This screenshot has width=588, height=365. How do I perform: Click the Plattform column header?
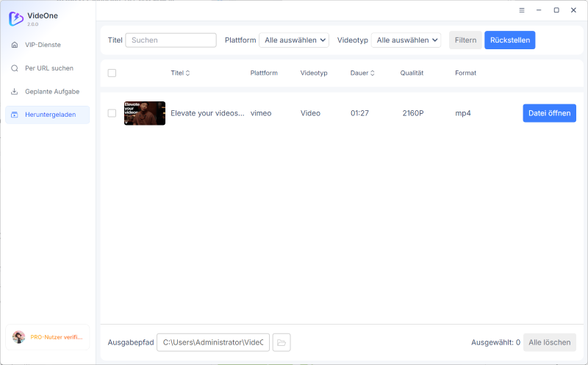click(x=264, y=73)
